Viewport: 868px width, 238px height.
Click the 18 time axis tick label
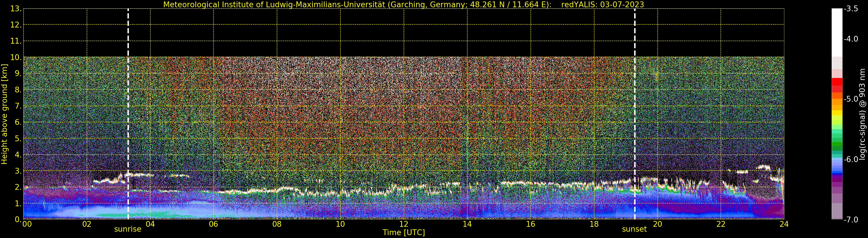click(x=594, y=224)
